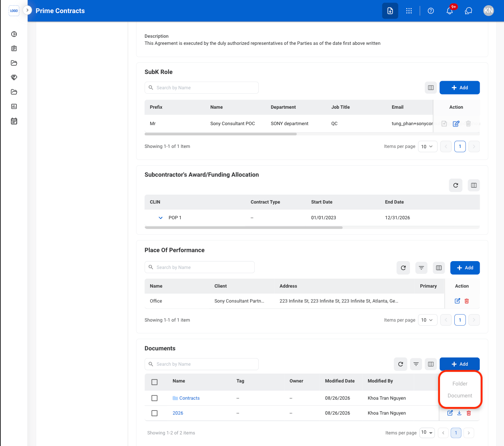This screenshot has height=446, width=504.
Task: Open the Contracts folder link
Action: click(x=189, y=398)
